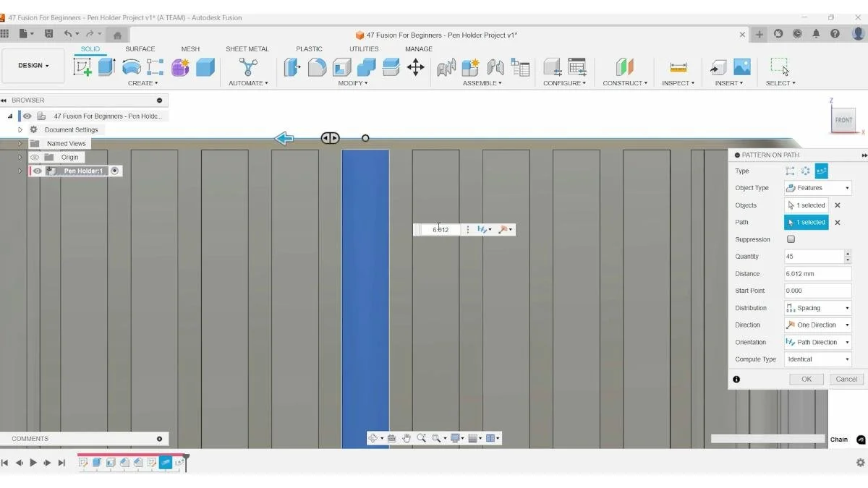Click the As-Built Joint icon
Viewport: 868px width, 488px height.
tap(495, 67)
